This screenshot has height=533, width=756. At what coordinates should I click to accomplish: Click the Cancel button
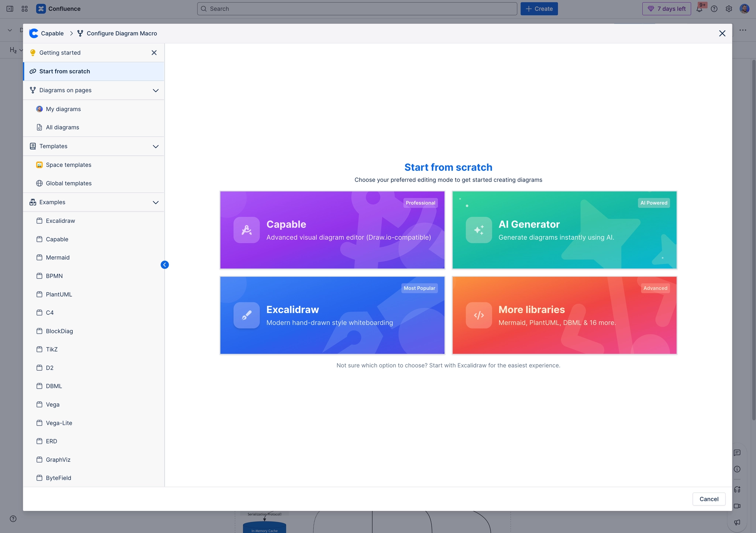point(708,499)
